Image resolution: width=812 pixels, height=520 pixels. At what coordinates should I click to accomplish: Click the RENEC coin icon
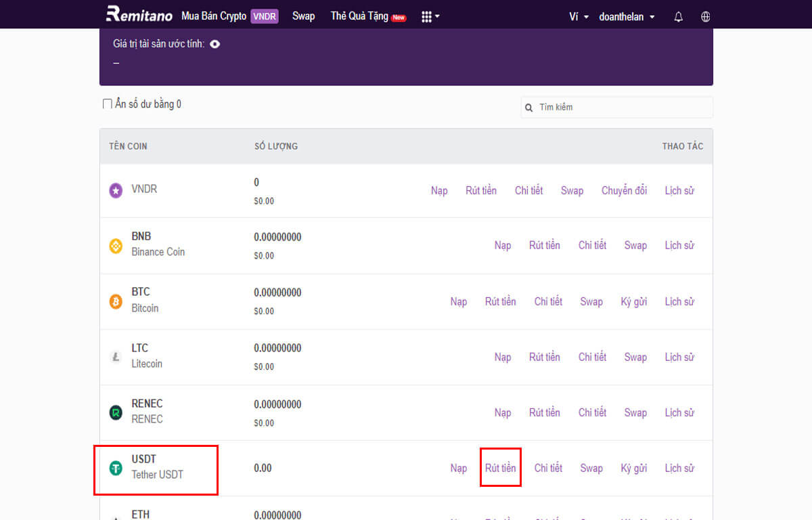coord(116,412)
